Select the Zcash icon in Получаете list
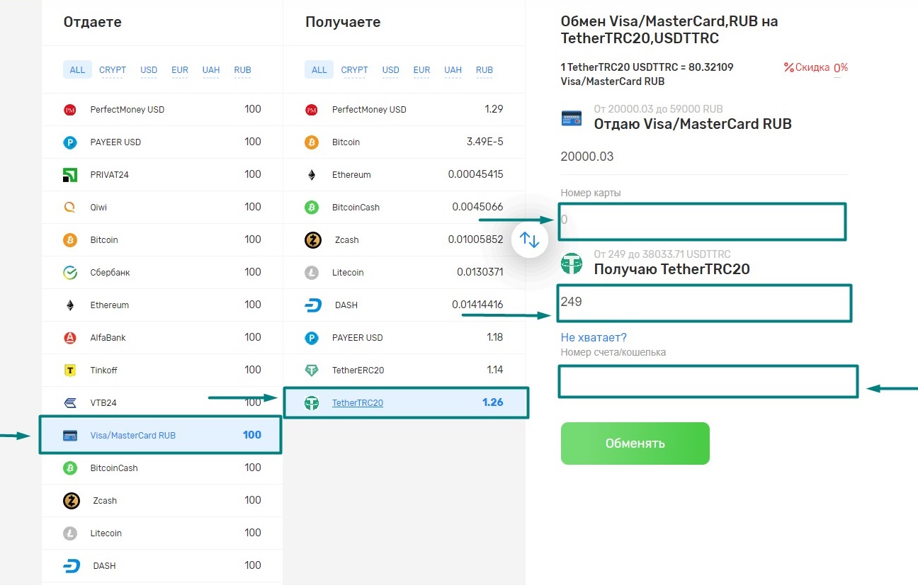 tap(312, 240)
